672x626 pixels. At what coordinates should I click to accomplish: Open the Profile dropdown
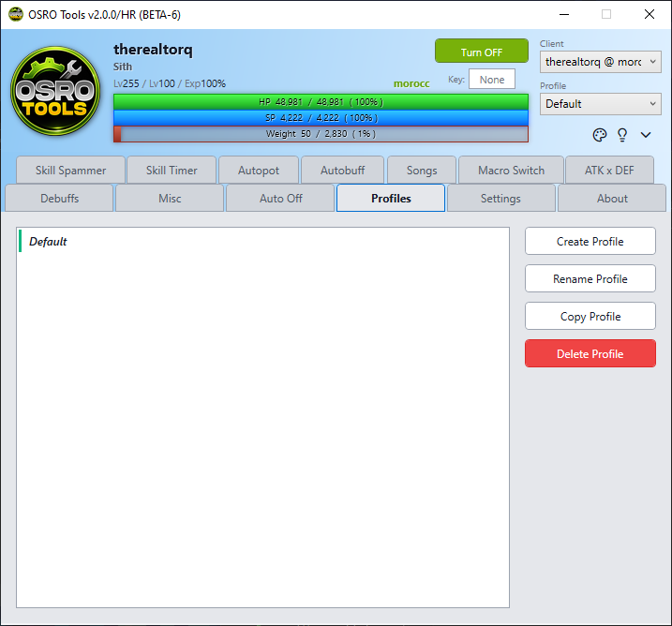pyautogui.click(x=600, y=104)
